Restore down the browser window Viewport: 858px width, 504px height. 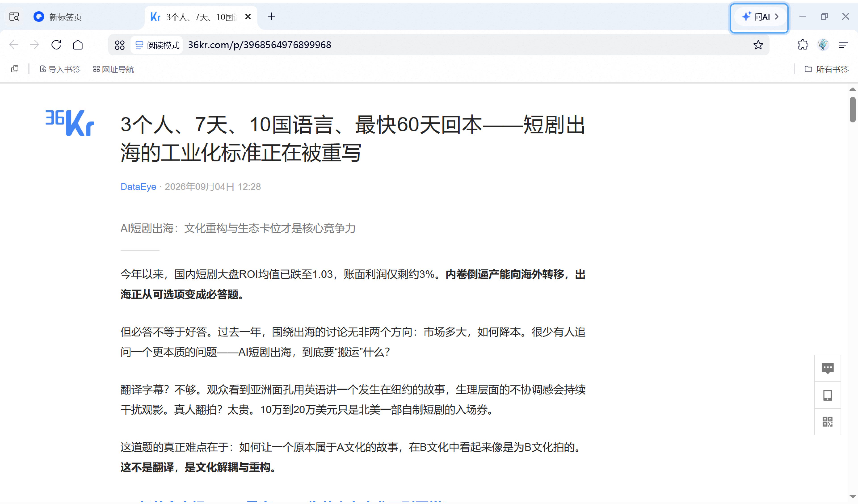coord(824,16)
